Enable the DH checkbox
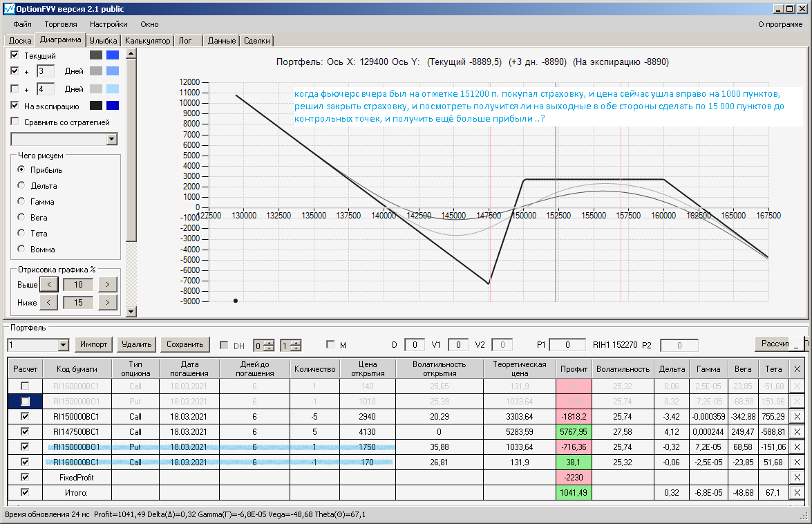 click(x=224, y=345)
